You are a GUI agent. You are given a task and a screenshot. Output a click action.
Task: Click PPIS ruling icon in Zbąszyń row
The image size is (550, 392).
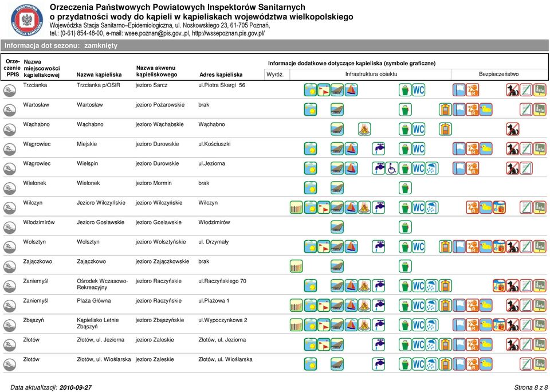tap(10, 326)
